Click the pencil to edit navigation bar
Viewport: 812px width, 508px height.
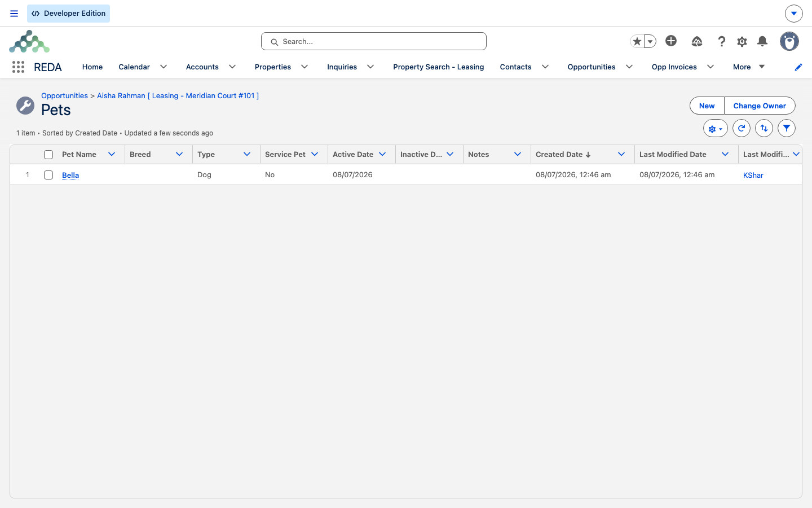tap(798, 67)
